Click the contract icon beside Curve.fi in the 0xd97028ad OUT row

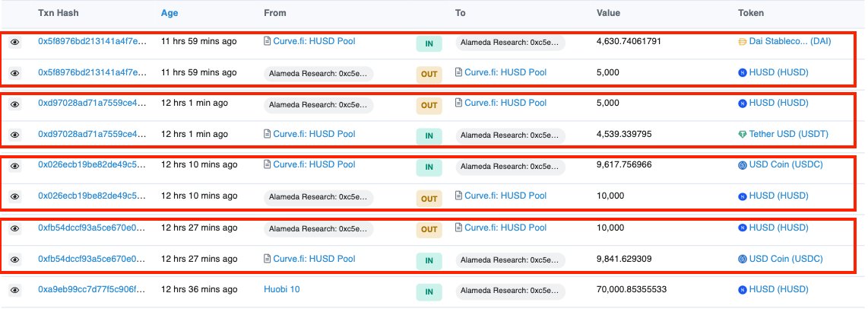pos(458,103)
